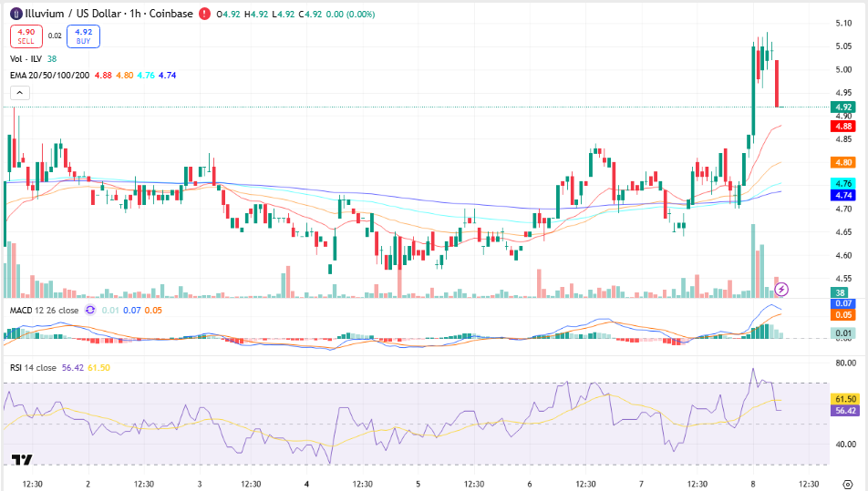Viewport: 868px width, 491px height.
Task: Click the red market status alert icon
Action: click(205, 14)
